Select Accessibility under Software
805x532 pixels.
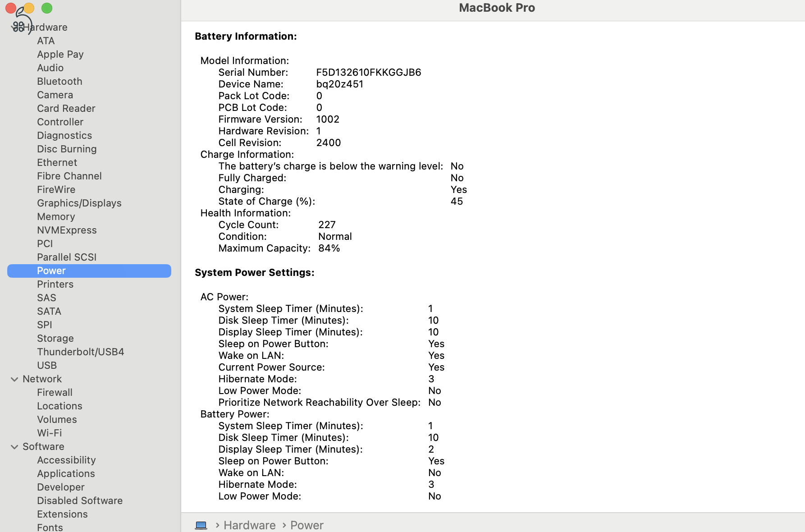click(x=67, y=460)
